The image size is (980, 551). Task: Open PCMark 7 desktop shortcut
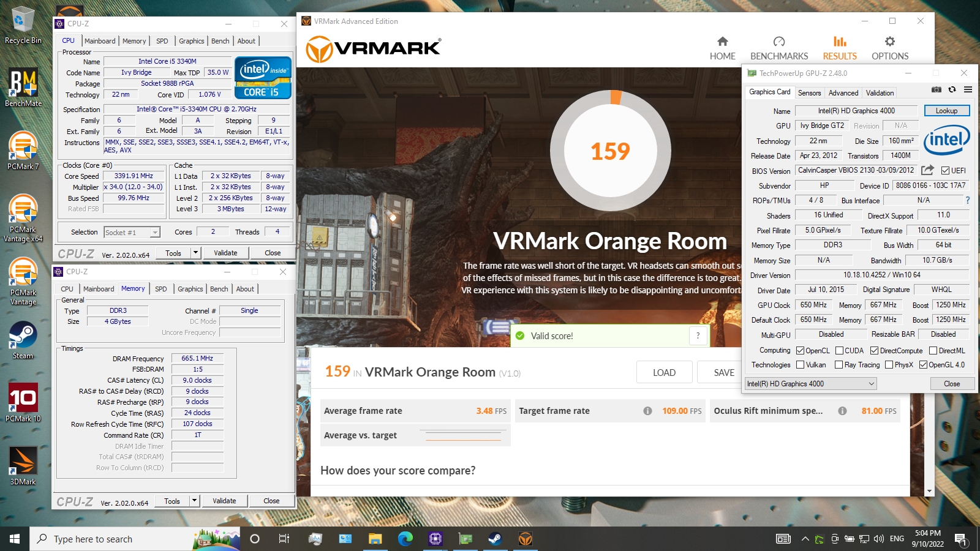[x=23, y=151]
